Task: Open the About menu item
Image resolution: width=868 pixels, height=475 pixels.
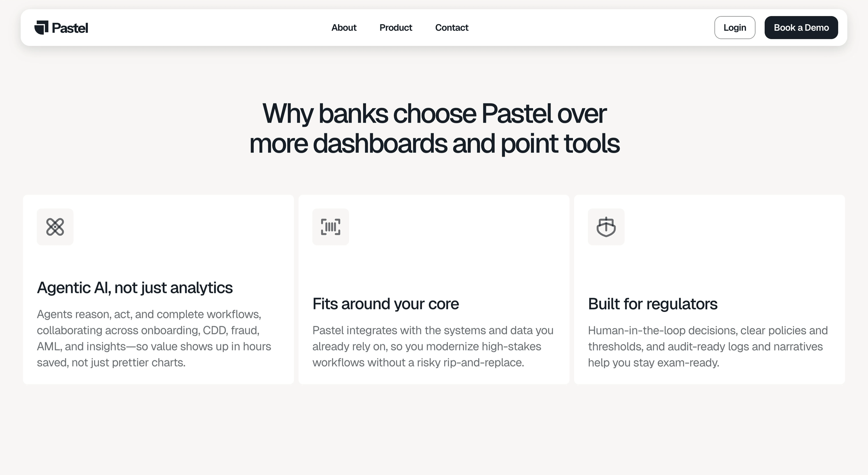Action: 344,28
